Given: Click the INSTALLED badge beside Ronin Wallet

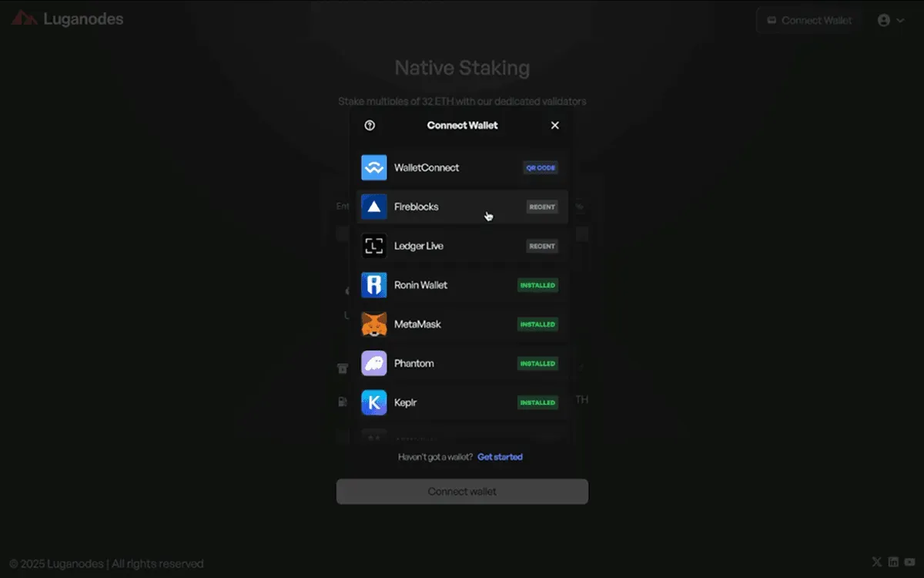Looking at the screenshot, I should coord(537,285).
